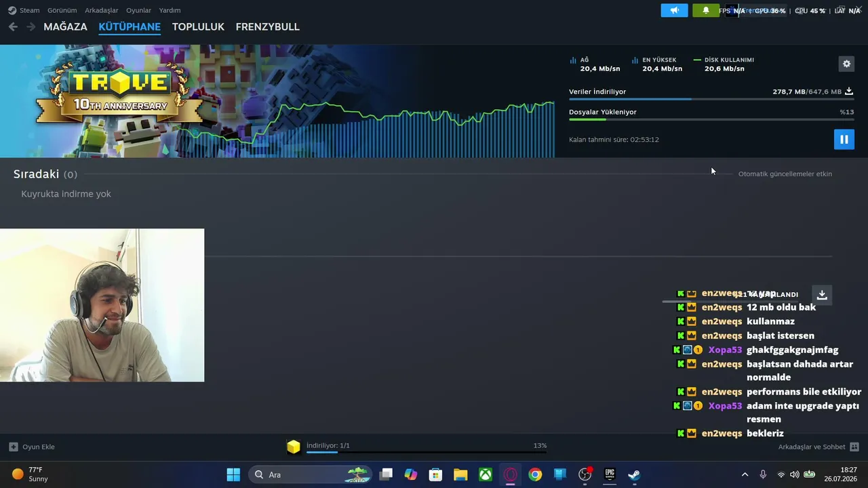Click the Veriler İndiriliyor progress bar
The width and height of the screenshot is (868, 488).
[711, 99]
